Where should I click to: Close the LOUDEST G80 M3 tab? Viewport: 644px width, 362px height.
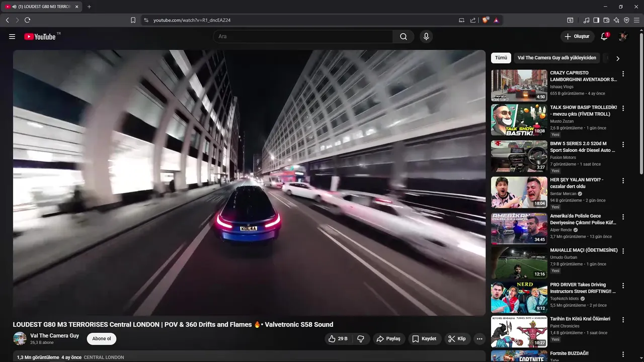pyautogui.click(x=76, y=7)
